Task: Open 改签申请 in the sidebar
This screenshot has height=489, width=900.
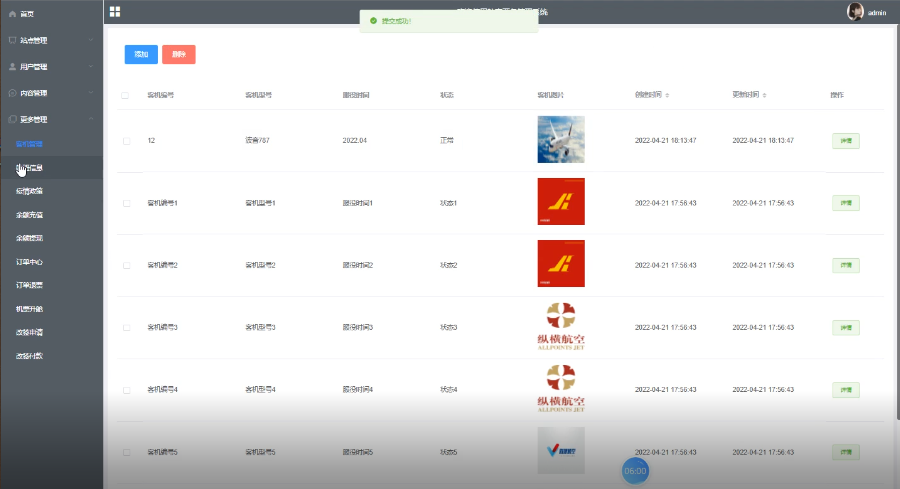Action: click(51, 332)
